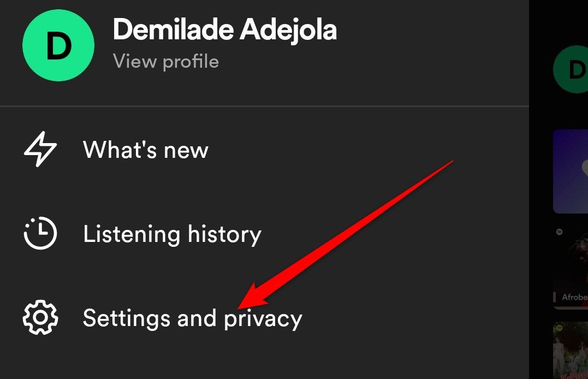Open Listening history from the menu
The width and height of the screenshot is (588, 379).
click(172, 234)
